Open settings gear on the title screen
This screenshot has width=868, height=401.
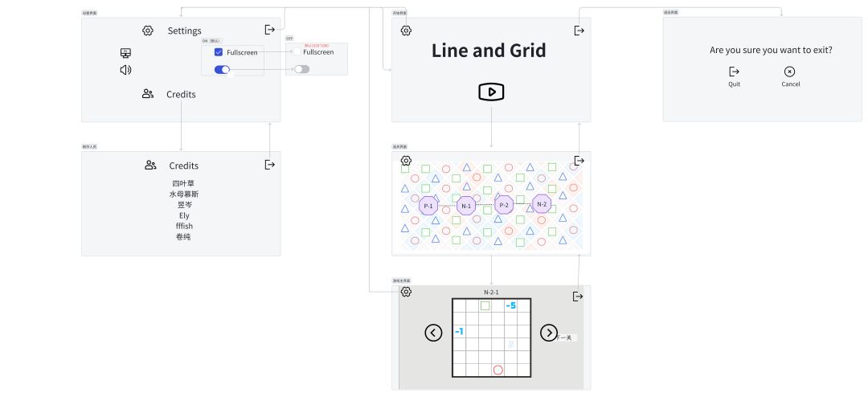tap(406, 31)
